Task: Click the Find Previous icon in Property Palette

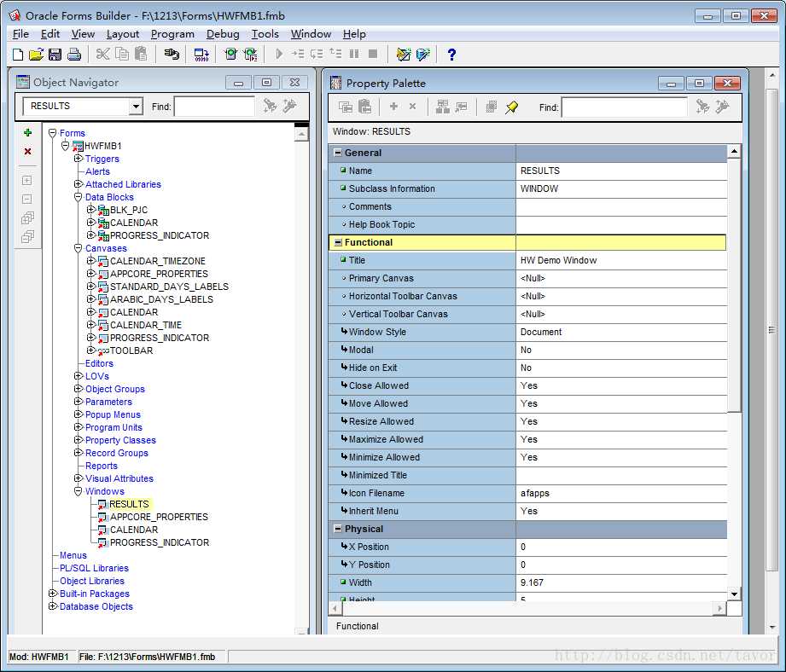Action: click(x=723, y=106)
